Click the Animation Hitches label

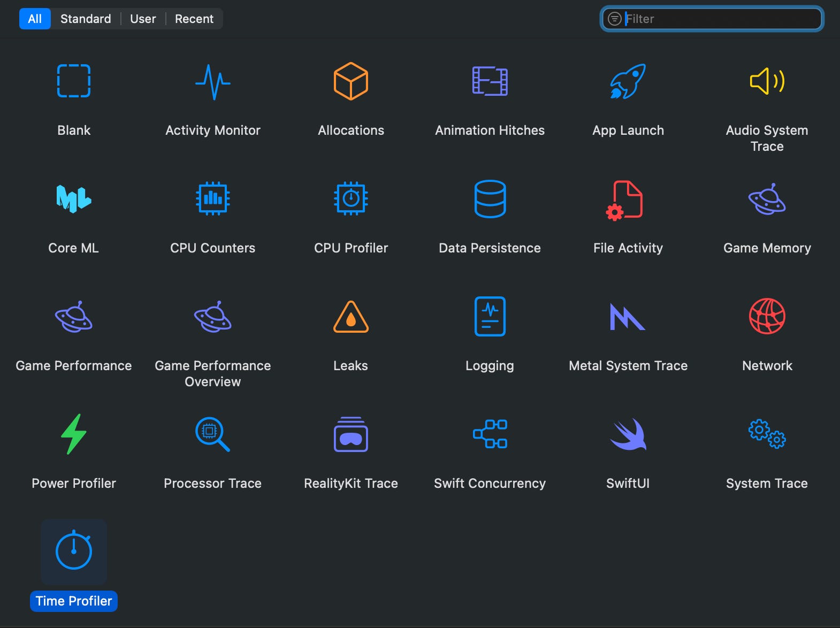coord(490,130)
